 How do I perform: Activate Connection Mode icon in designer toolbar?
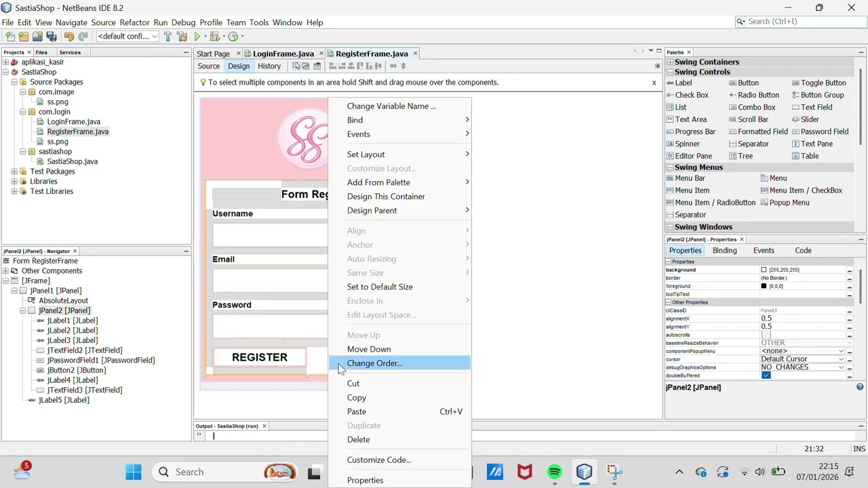306,66
